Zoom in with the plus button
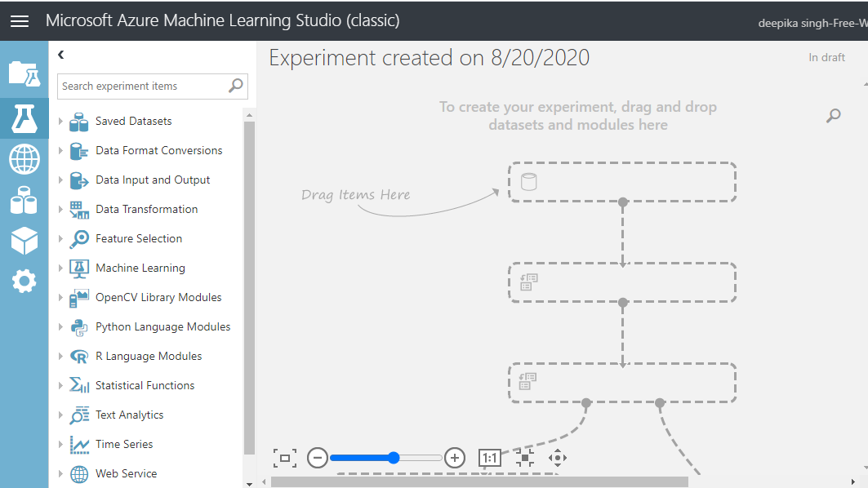The image size is (868, 488). click(455, 458)
